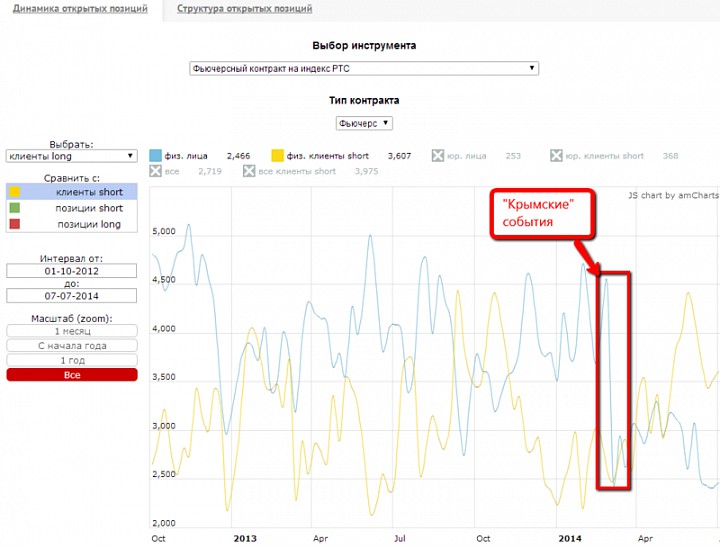Enable hidden юр. клиенты short legend series
The width and height of the screenshot is (720, 548).
(556, 156)
